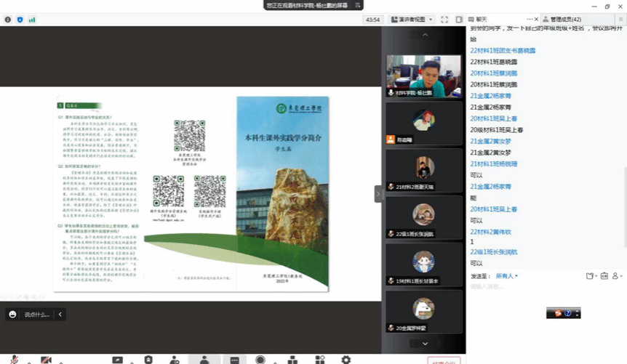This screenshot has height=364, width=627.
Task: Select 材料学院-杨仕鹏 video thumbnail
Action: tap(424, 77)
